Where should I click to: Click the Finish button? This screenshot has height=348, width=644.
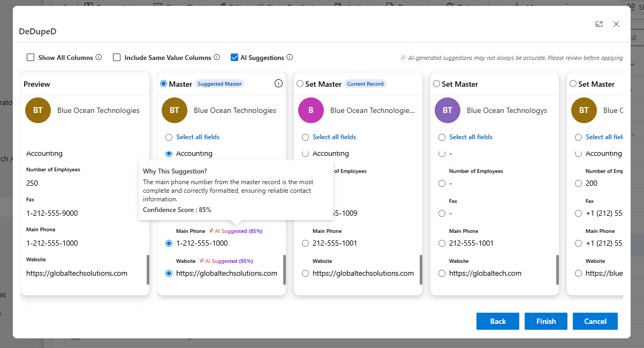(x=546, y=321)
